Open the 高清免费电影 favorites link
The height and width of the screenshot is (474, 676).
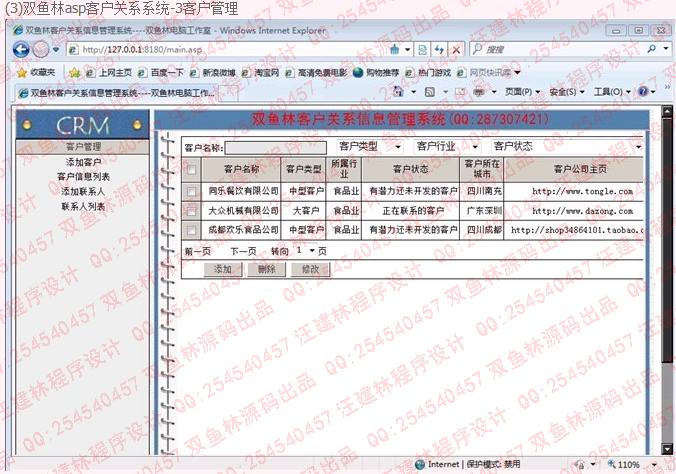[x=317, y=72]
